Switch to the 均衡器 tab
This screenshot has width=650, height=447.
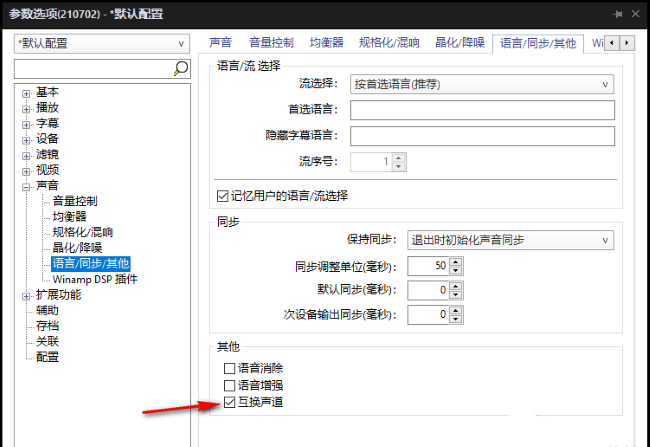(327, 42)
